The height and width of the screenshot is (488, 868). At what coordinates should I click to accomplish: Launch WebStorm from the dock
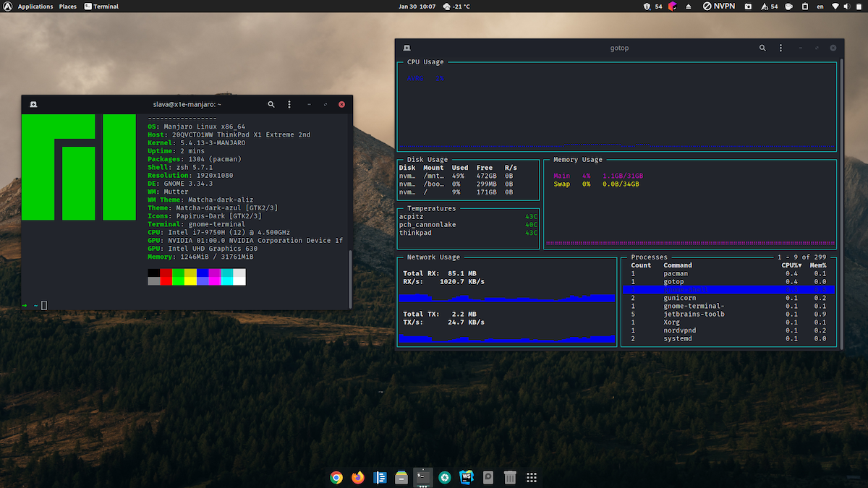tap(467, 477)
